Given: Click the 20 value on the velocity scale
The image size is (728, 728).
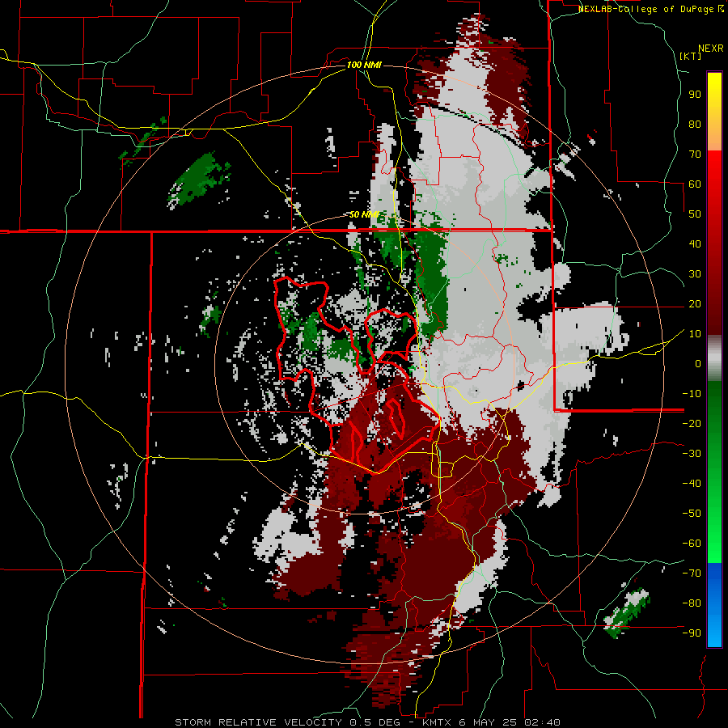Looking at the screenshot, I should pyautogui.click(x=695, y=304).
